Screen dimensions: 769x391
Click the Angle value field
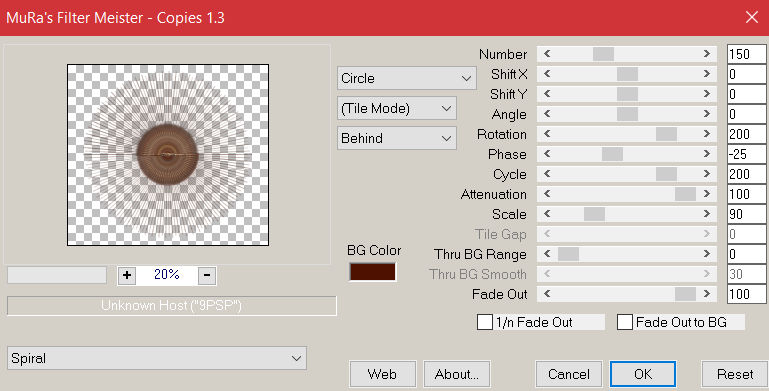(746, 114)
